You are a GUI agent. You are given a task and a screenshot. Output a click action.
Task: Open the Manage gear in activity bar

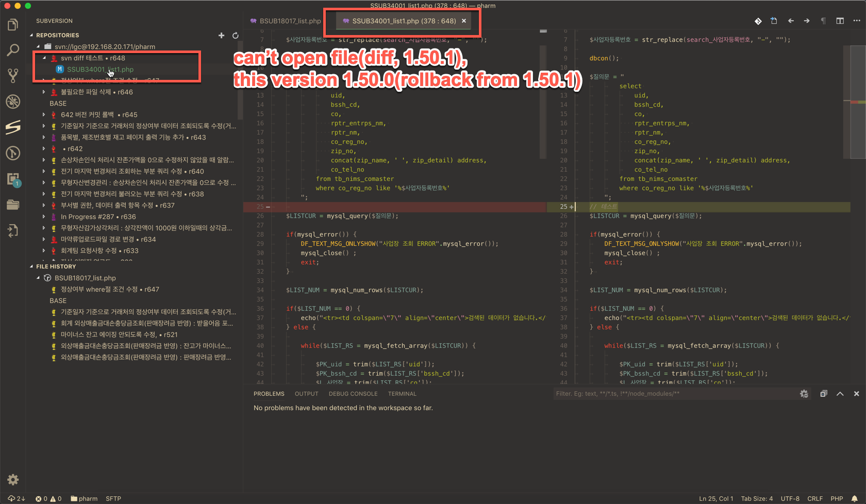coord(13,480)
